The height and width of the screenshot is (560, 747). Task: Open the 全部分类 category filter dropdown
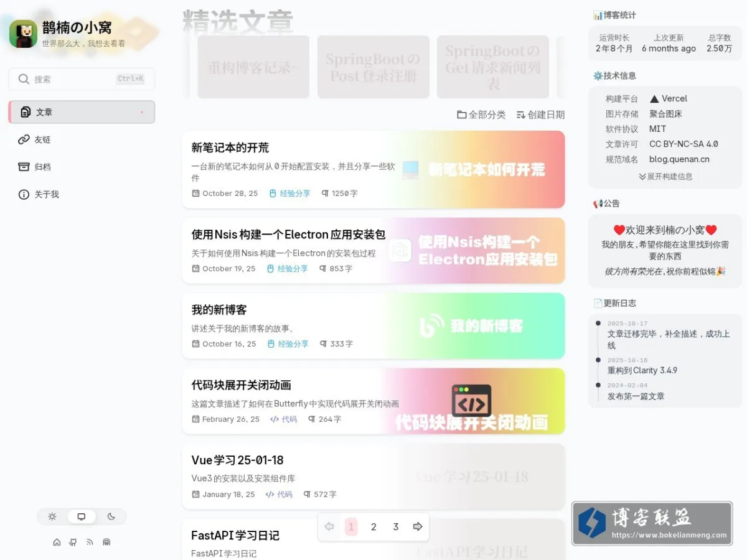click(481, 114)
